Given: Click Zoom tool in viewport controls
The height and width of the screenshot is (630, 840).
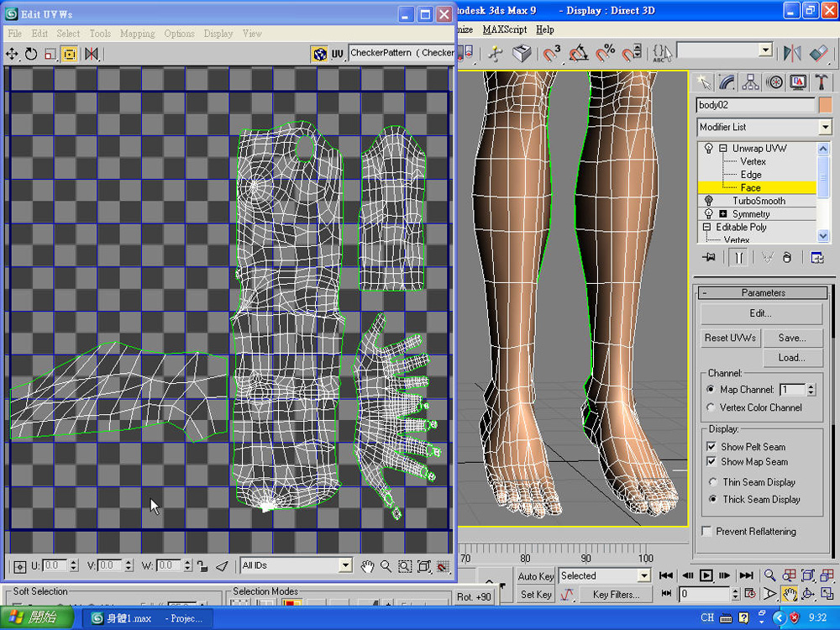Looking at the screenshot, I should click(x=769, y=575).
